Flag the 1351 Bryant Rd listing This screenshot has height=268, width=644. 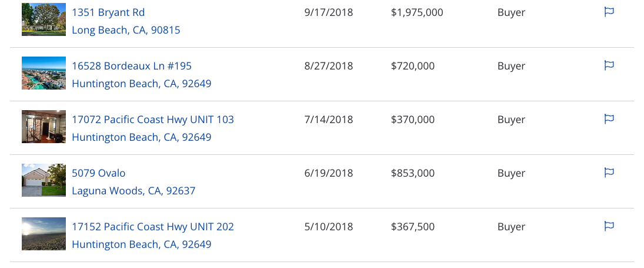coord(609,12)
